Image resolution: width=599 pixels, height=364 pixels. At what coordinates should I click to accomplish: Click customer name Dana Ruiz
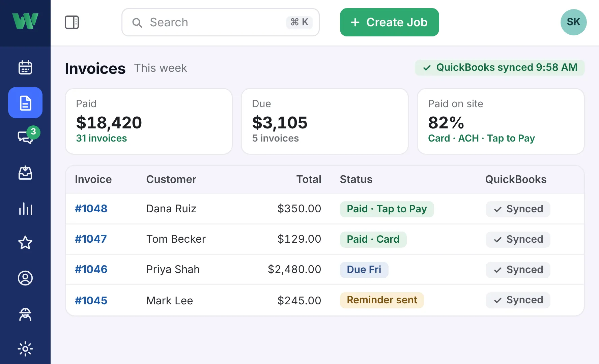tap(171, 209)
